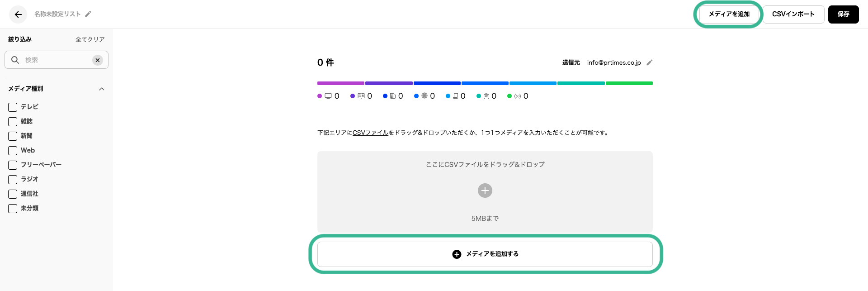
Task: Select the ラジオ checkbox
Action: pos(13,180)
